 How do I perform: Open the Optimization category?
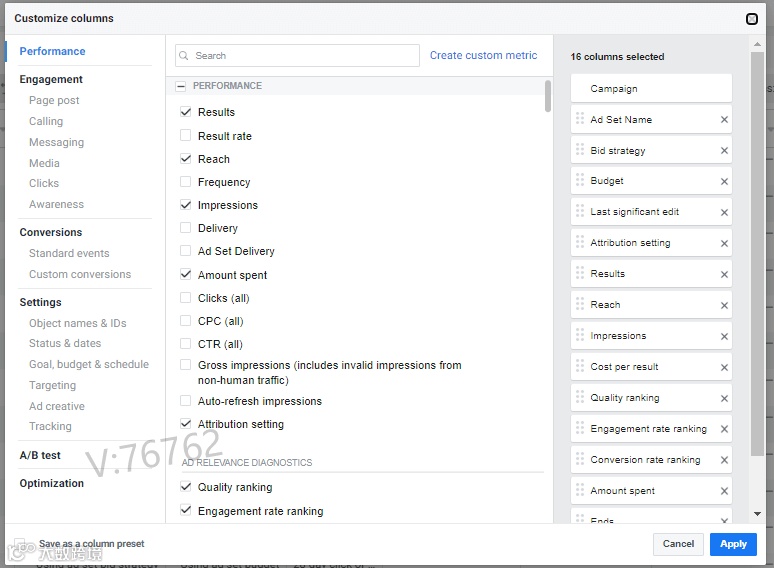pyautogui.click(x=51, y=483)
